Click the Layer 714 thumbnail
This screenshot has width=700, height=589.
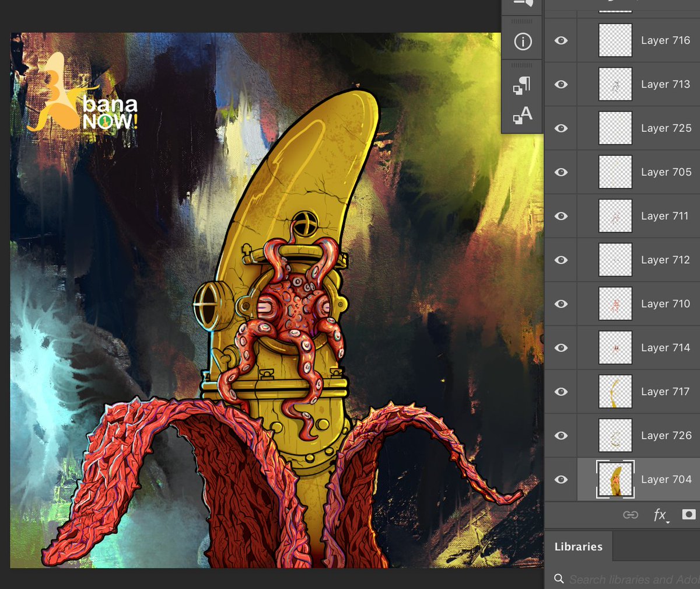pyautogui.click(x=615, y=347)
